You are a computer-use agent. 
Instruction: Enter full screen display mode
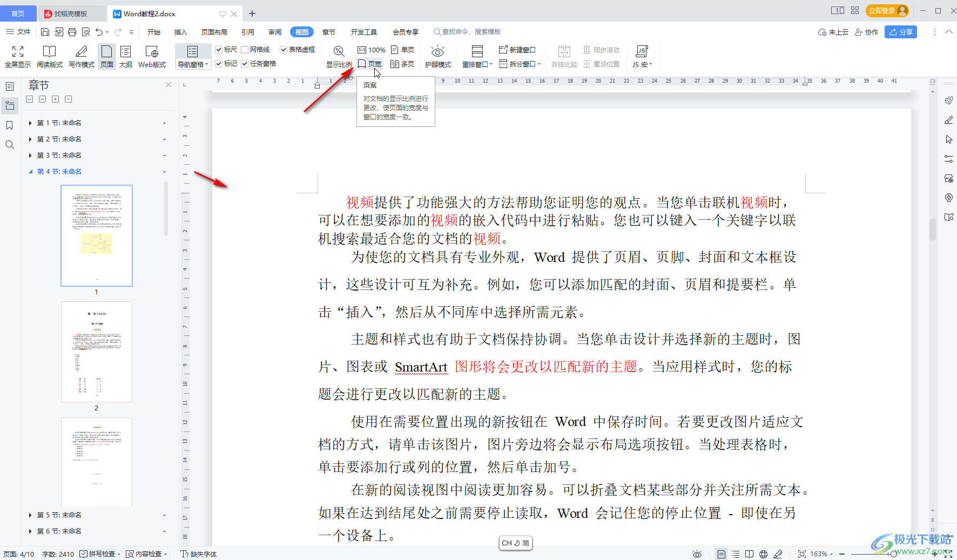coord(18,57)
